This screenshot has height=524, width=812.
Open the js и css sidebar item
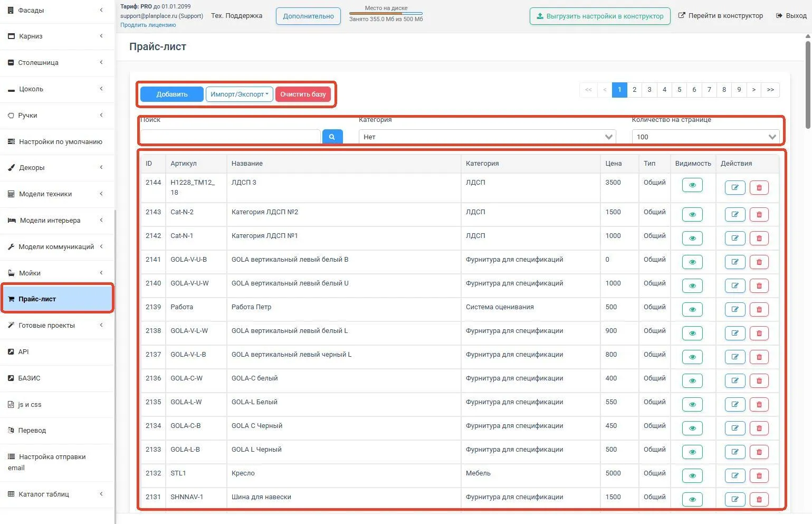pyautogui.click(x=57, y=405)
